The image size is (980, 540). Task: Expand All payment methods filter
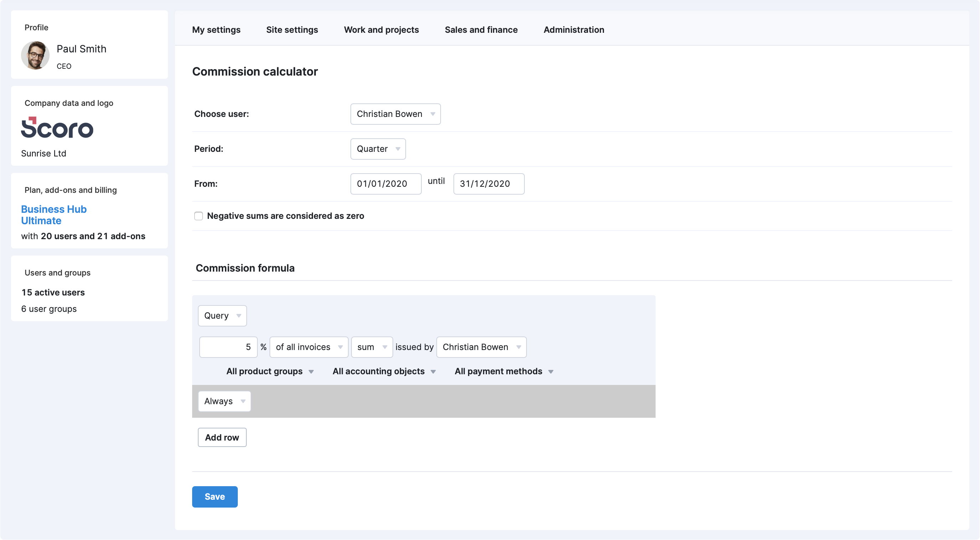click(x=504, y=371)
